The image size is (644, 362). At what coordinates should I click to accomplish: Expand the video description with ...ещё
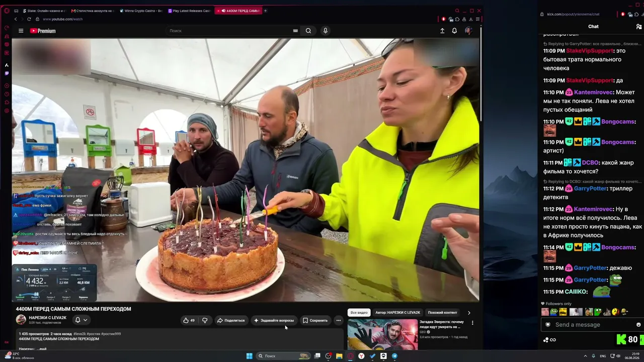click(x=42, y=348)
